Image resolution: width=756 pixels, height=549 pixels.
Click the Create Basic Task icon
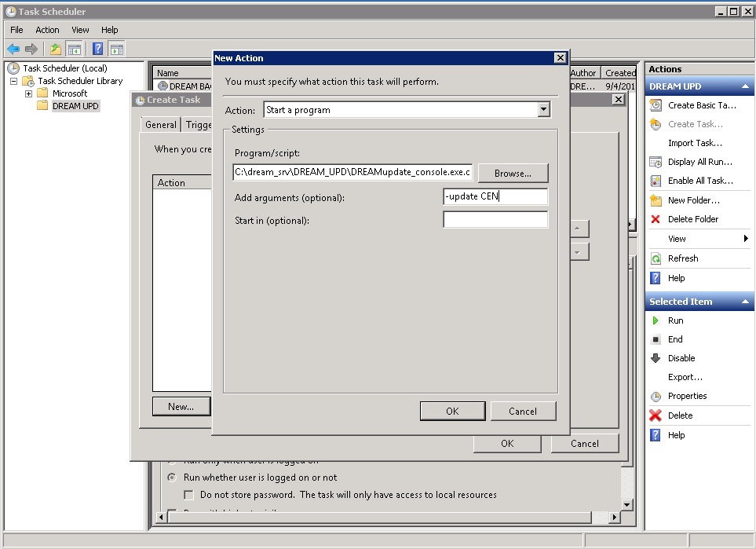(x=656, y=105)
